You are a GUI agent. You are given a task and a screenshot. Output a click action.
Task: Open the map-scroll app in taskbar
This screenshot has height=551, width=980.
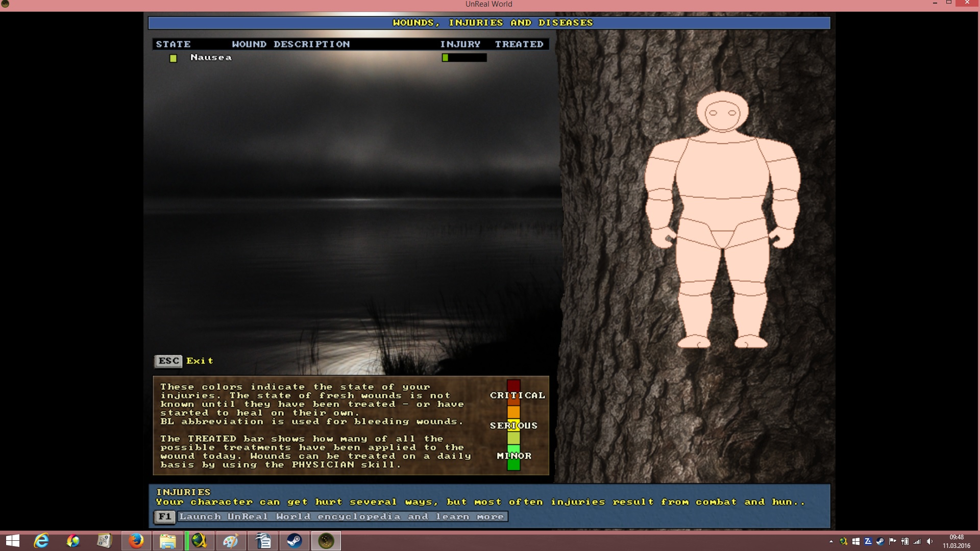coord(105,541)
